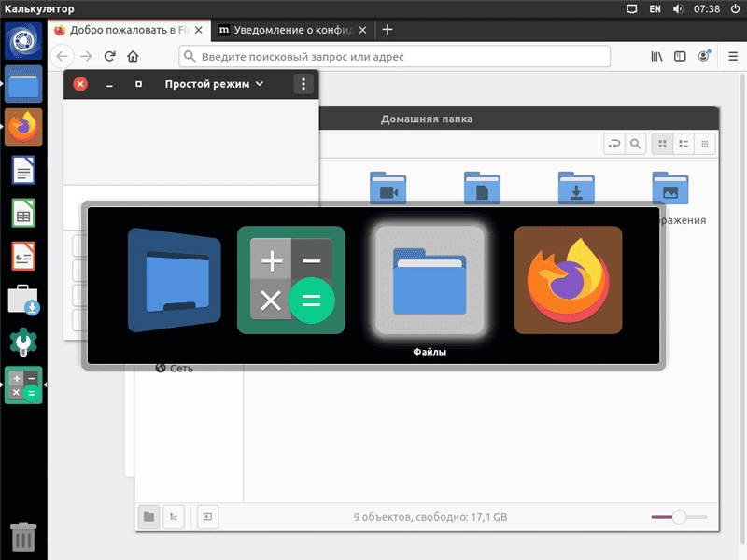The height and width of the screenshot is (560, 747).
Task: Click the Firefox address bar
Action: tap(394, 56)
